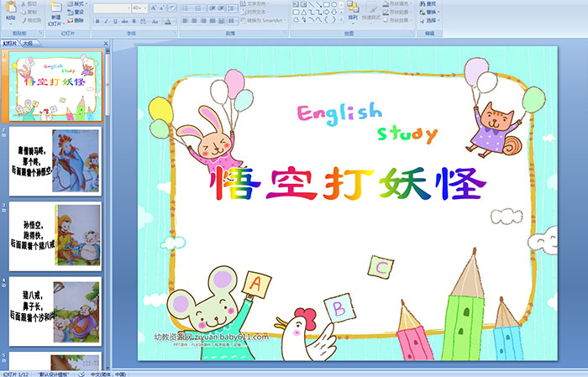
Task: Click the Numbering list icon
Action: coord(198,8)
